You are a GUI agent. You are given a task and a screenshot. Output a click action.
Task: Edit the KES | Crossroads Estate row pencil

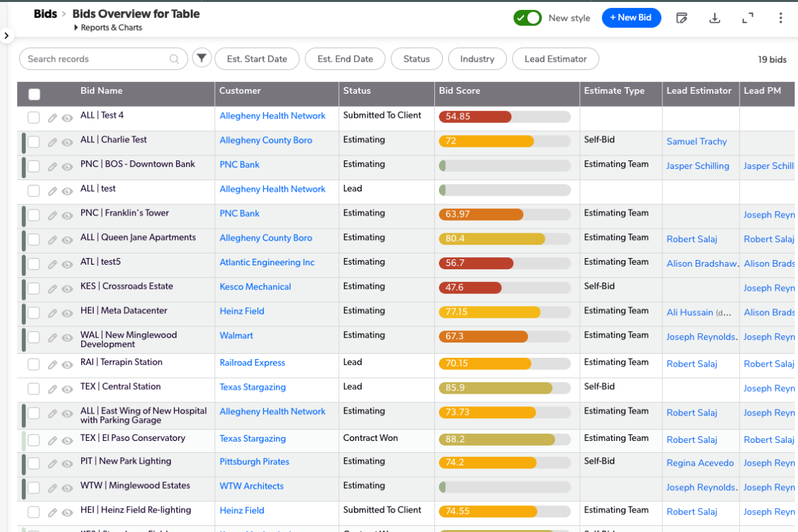tap(53, 289)
